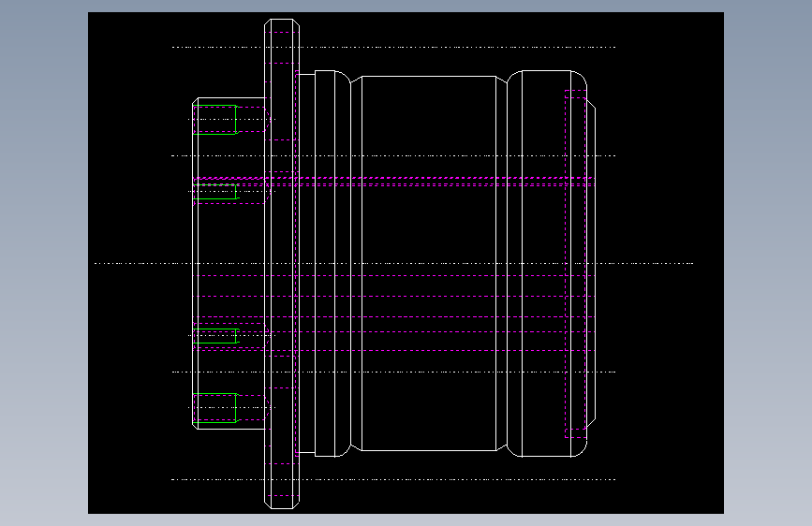Select the topmost green tapped-hole rectangle
The image size is (812, 526).
(214, 120)
